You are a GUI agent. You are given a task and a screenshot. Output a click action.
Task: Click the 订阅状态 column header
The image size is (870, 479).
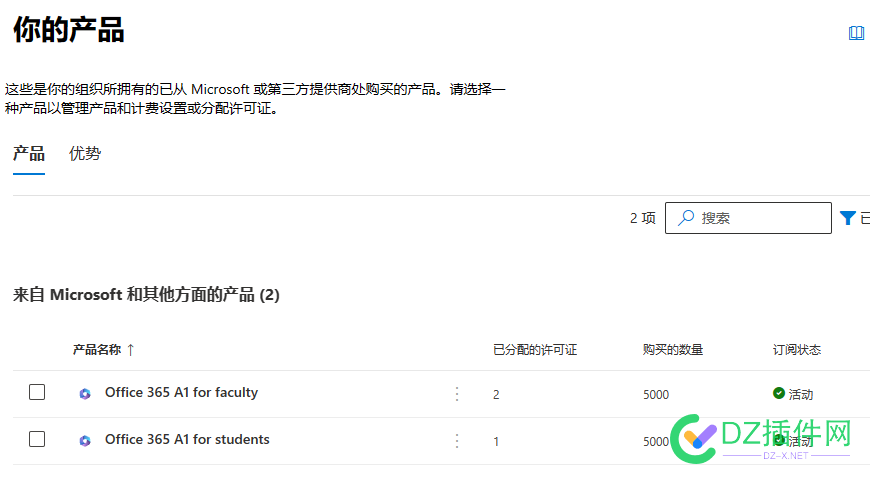[797, 350]
